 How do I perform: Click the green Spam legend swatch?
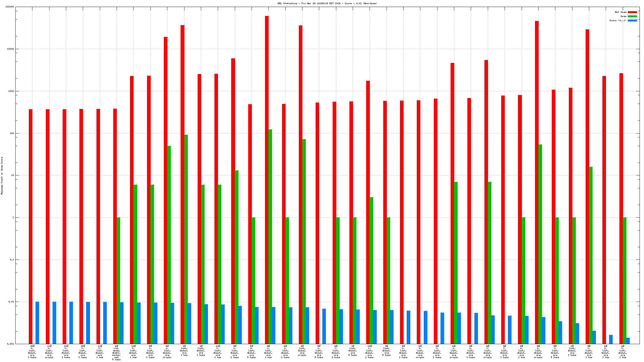pos(632,16)
